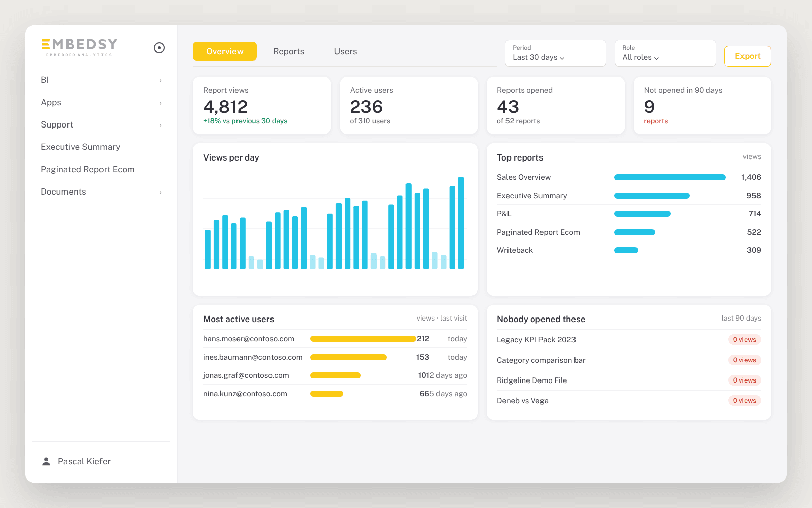This screenshot has width=812, height=508.
Task: Open the Role dropdown
Action: [x=665, y=53]
